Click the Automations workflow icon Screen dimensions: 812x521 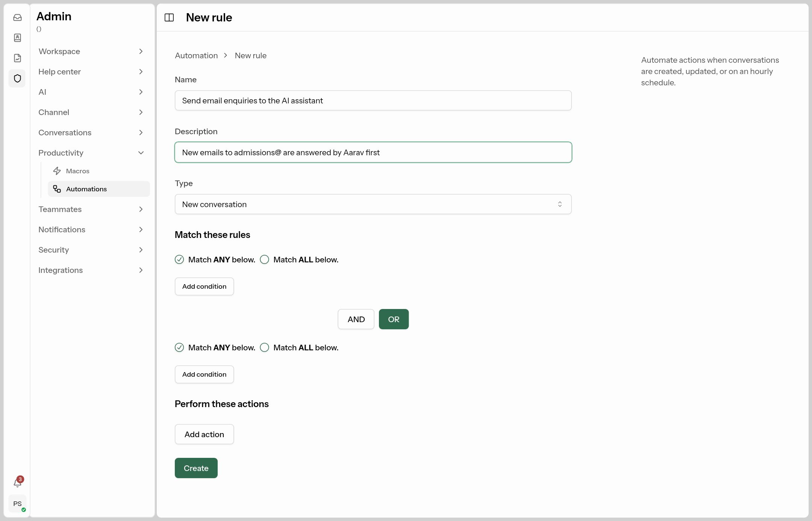(57, 189)
